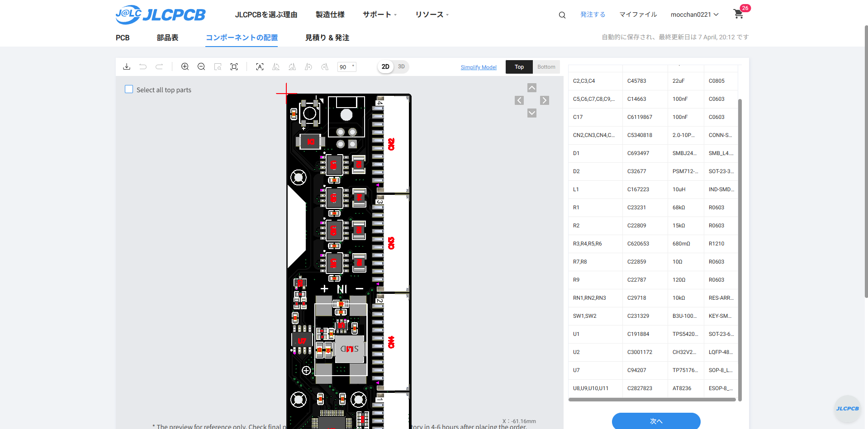Pan the board view left
This screenshot has width=868, height=429.
point(519,100)
